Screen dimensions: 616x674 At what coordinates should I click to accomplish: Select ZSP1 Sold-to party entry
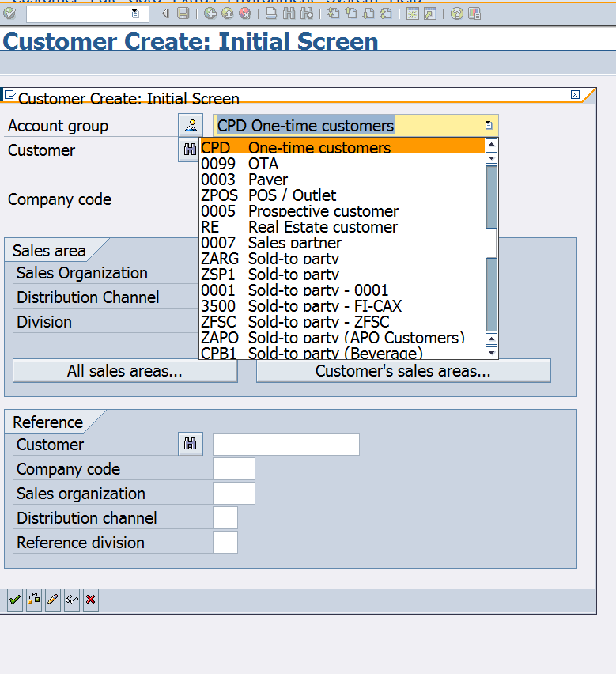pyautogui.click(x=342, y=275)
